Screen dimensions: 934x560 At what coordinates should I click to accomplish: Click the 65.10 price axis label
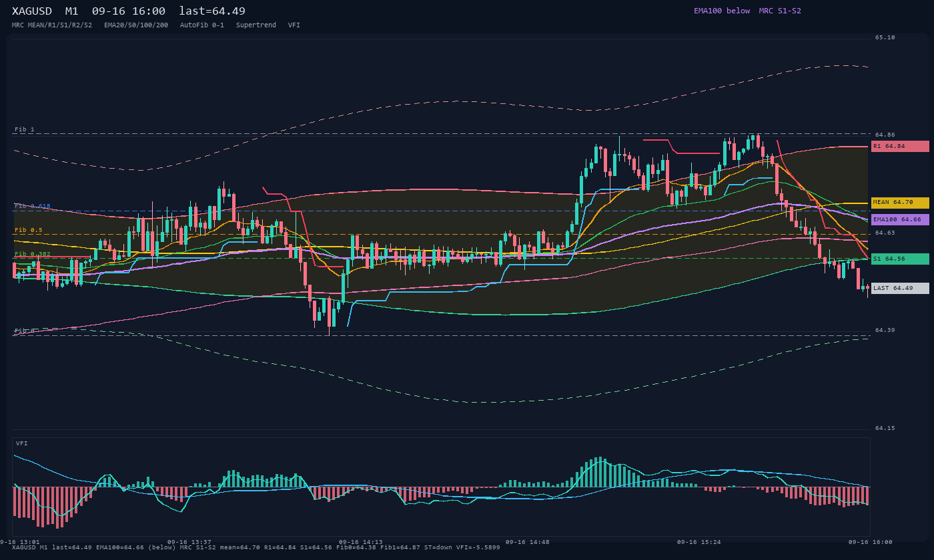tap(885, 37)
